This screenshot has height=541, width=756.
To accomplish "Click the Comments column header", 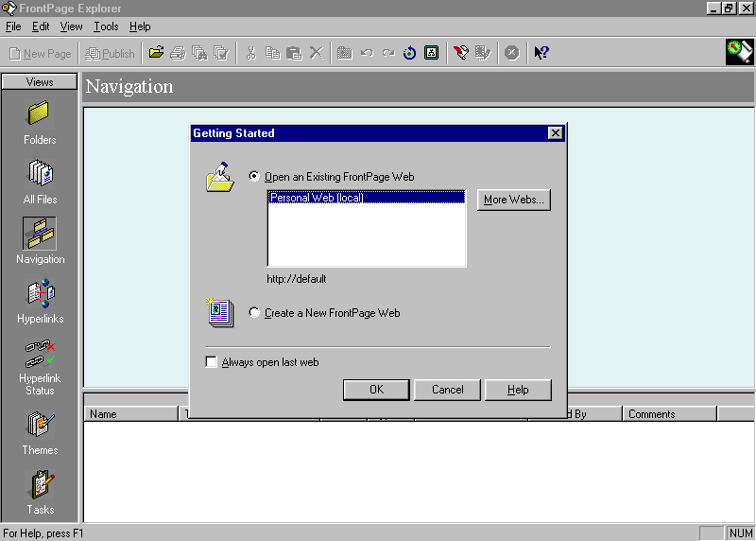I will (x=670, y=413).
